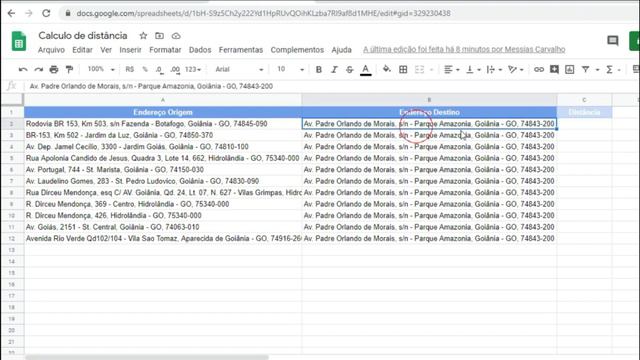This screenshot has width=640, height=360.
Task: Toggle strikethrough formatting
Action: click(349, 69)
